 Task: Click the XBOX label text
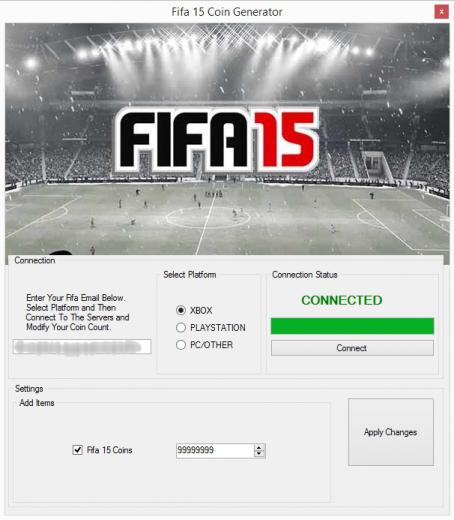coord(201,311)
